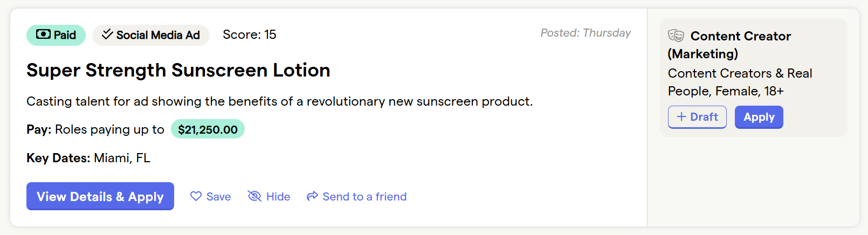Screen dimensions: 868x235
Task: Click the Paid badge
Action: point(56,35)
